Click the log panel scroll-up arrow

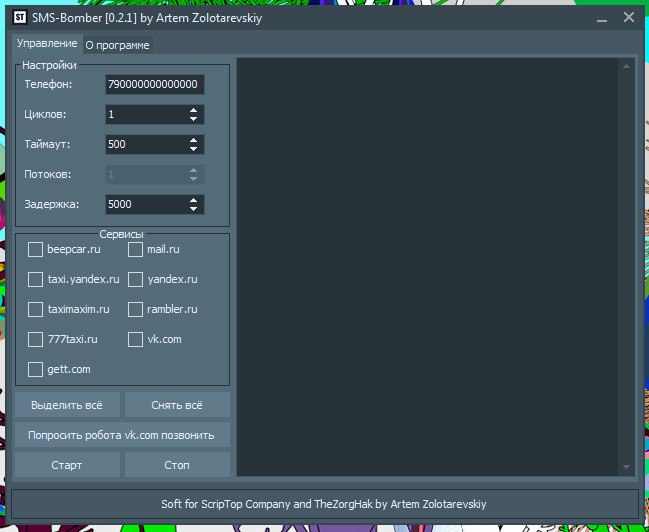[x=627, y=67]
